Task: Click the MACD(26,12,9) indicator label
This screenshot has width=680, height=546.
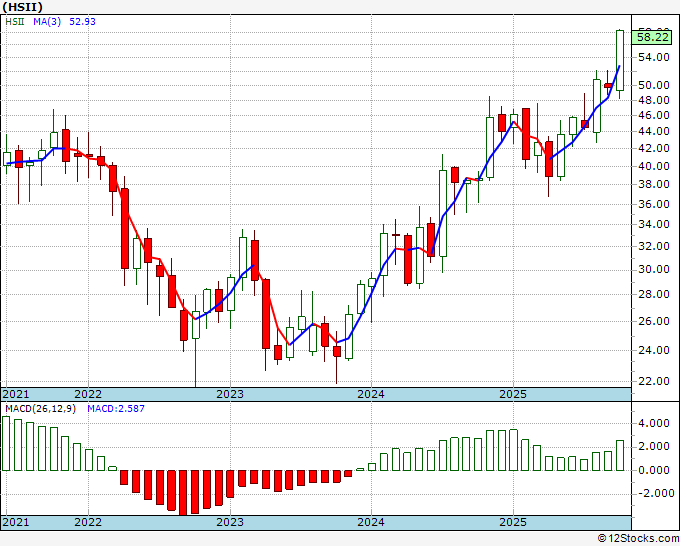Action: click(40, 409)
